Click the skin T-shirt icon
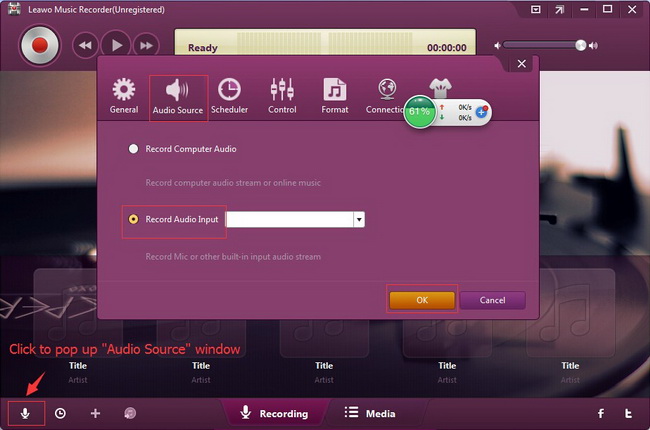Viewport: 650px width, 430px height. [x=440, y=87]
